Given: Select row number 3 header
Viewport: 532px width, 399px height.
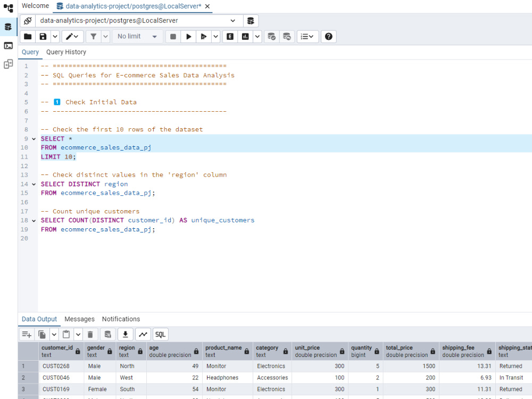Looking at the screenshot, I should (x=28, y=389).
